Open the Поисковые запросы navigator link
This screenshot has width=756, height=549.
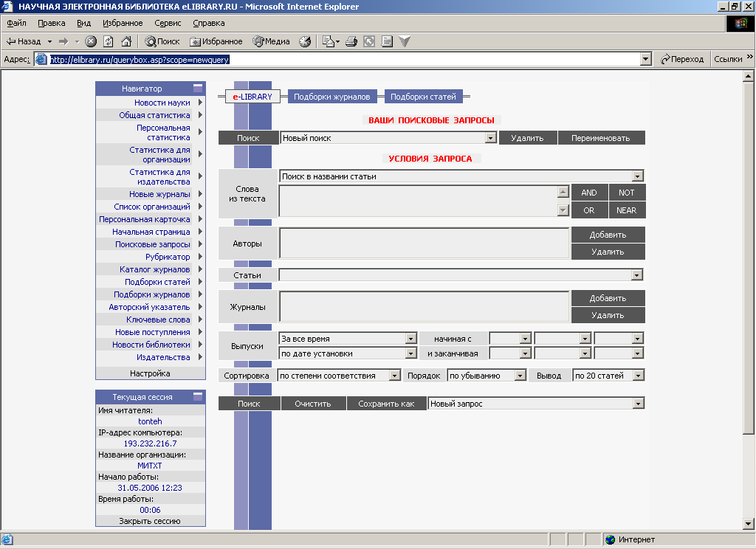point(153,244)
